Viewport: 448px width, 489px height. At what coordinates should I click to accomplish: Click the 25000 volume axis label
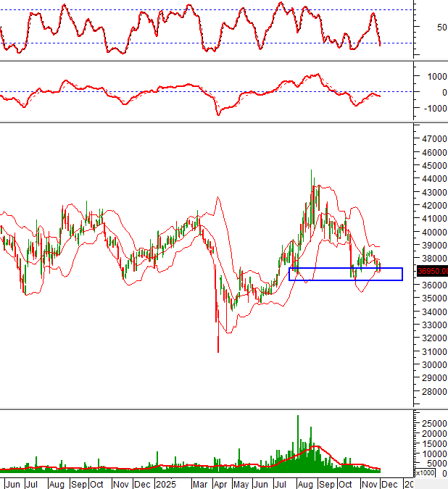point(434,423)
